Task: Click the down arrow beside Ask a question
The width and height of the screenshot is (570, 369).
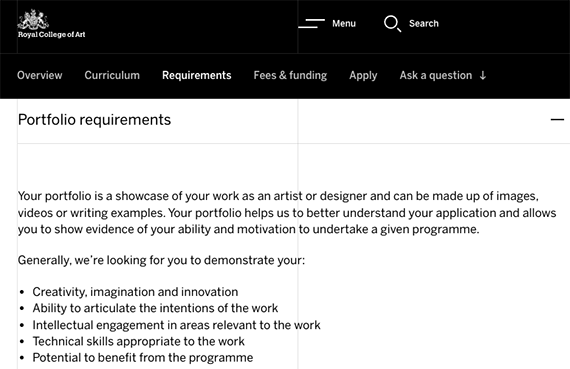Action: pos(483,75)
